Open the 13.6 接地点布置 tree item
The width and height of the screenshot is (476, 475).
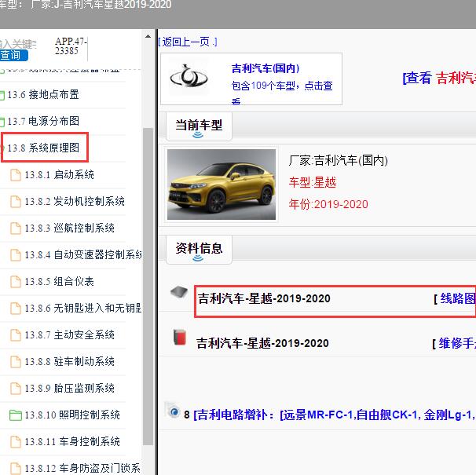43,95
